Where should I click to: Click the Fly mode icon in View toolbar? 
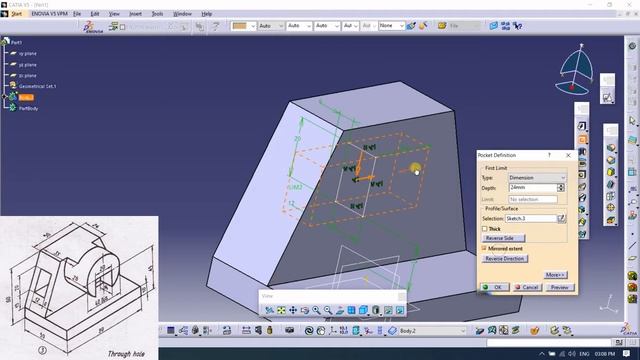pyautogui.click(x=269, y=311)
